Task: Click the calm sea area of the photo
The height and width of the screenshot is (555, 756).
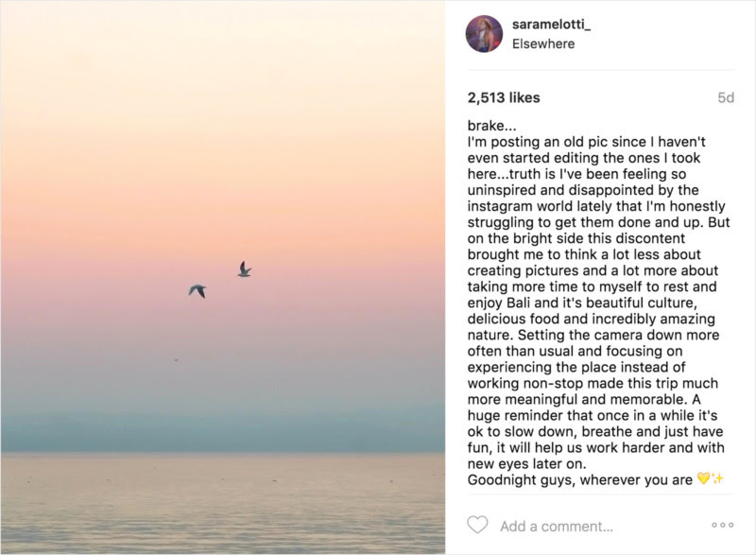Action: pos(222,504)
